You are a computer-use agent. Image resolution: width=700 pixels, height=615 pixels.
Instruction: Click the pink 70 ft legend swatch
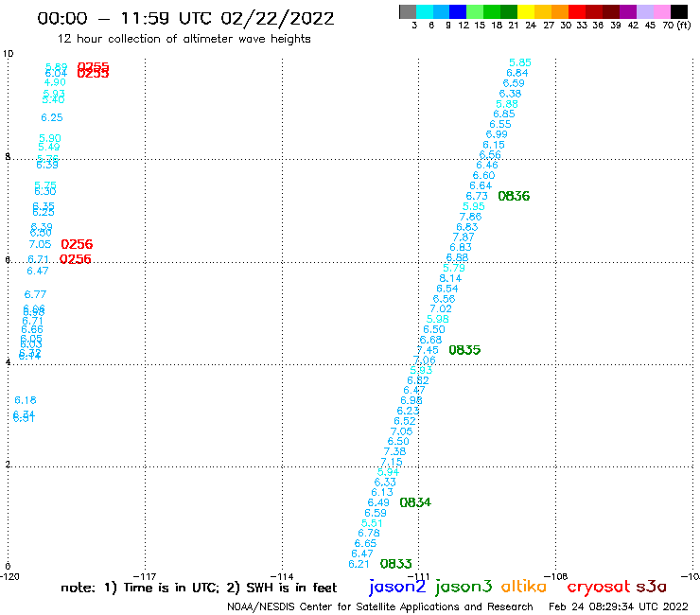(x=661, y=11)
